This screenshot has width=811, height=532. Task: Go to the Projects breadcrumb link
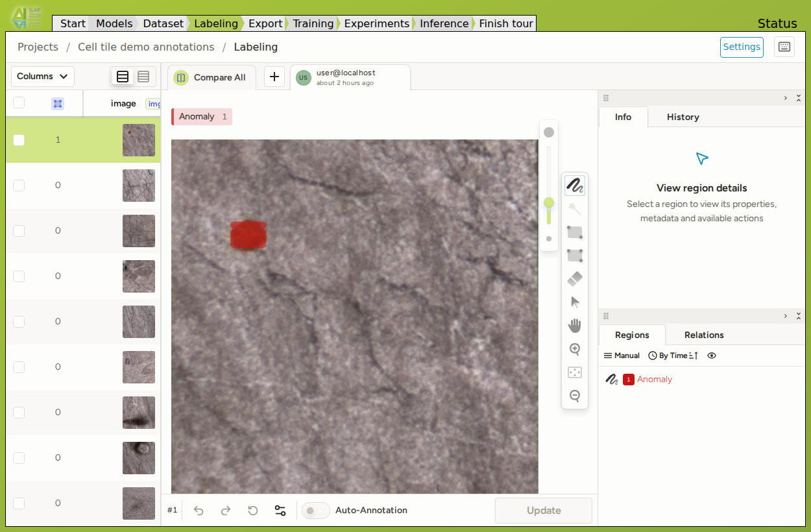coord(38,47)
